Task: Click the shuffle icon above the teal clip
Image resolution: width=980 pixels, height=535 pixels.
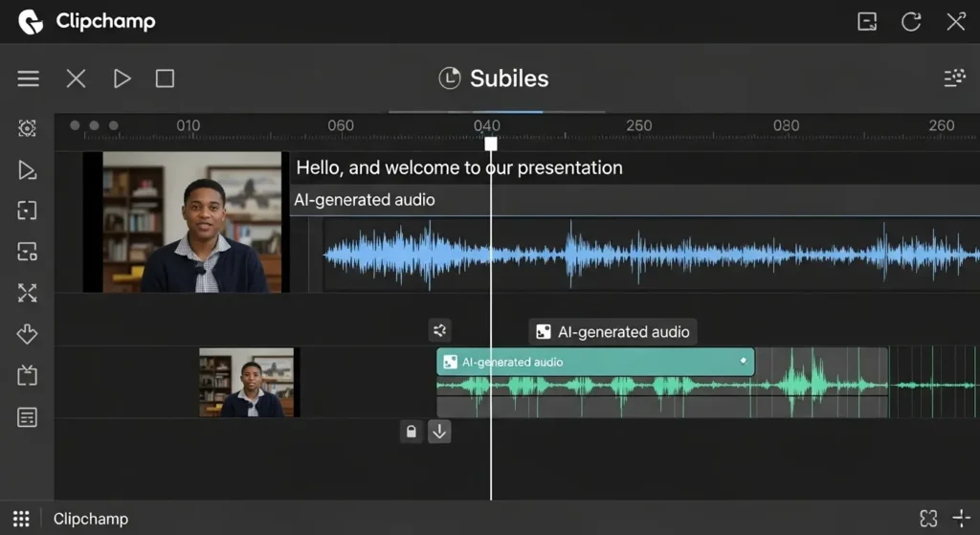Action: coord(439,331)
